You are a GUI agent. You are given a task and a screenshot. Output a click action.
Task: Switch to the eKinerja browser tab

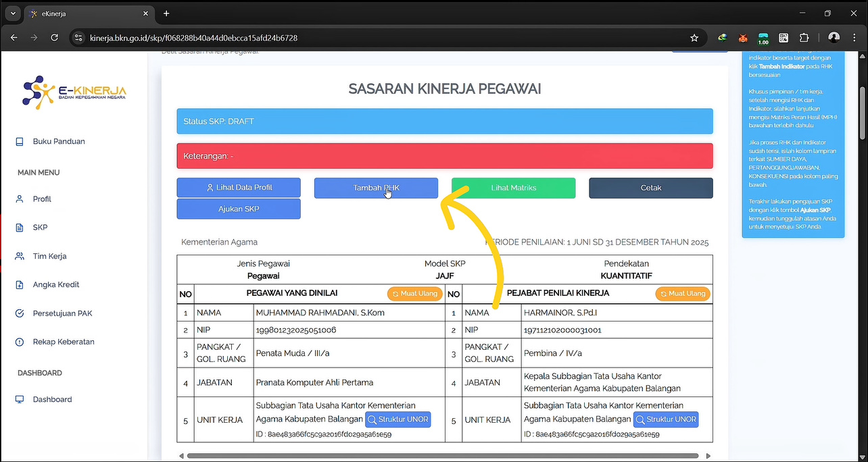(x=81, y=13)
